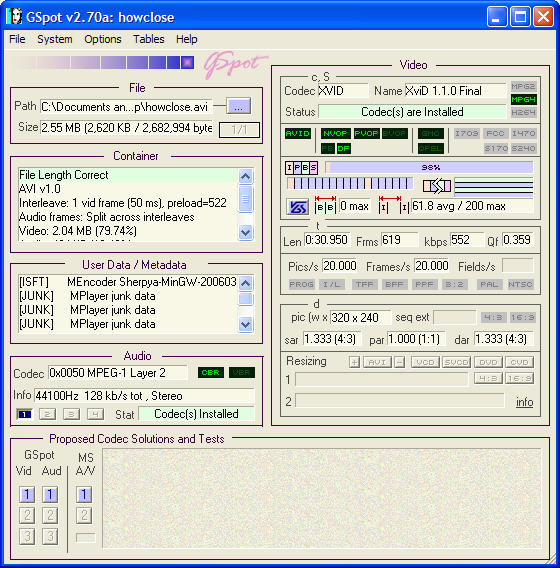Screen dimensions: 560x568
Task: Open the info link in Resizing
Action: coord(525,402)
